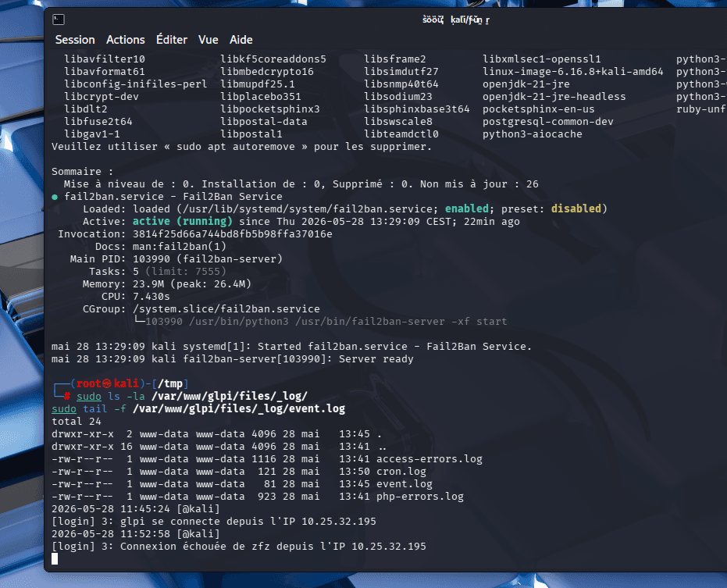Click the 'disabled' preset word
The height and width of the screenshot is (588, 727).
coord(576,208)
